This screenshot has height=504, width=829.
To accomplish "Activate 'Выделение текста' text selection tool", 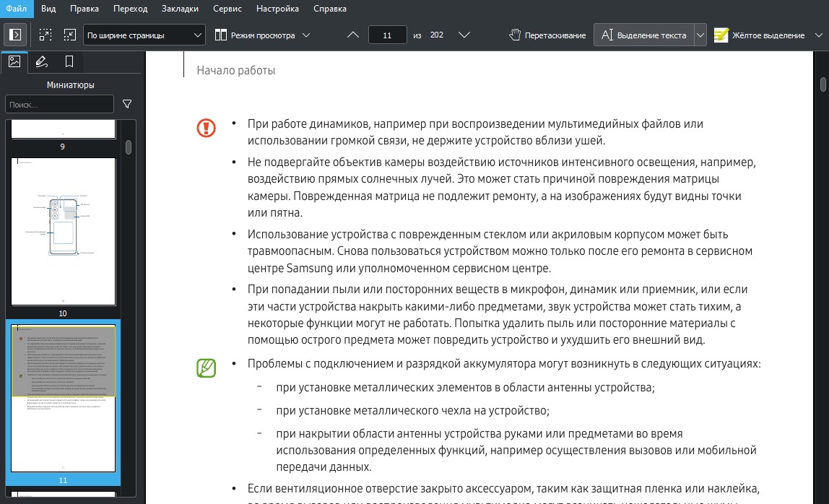I will (x=644, y=35).
